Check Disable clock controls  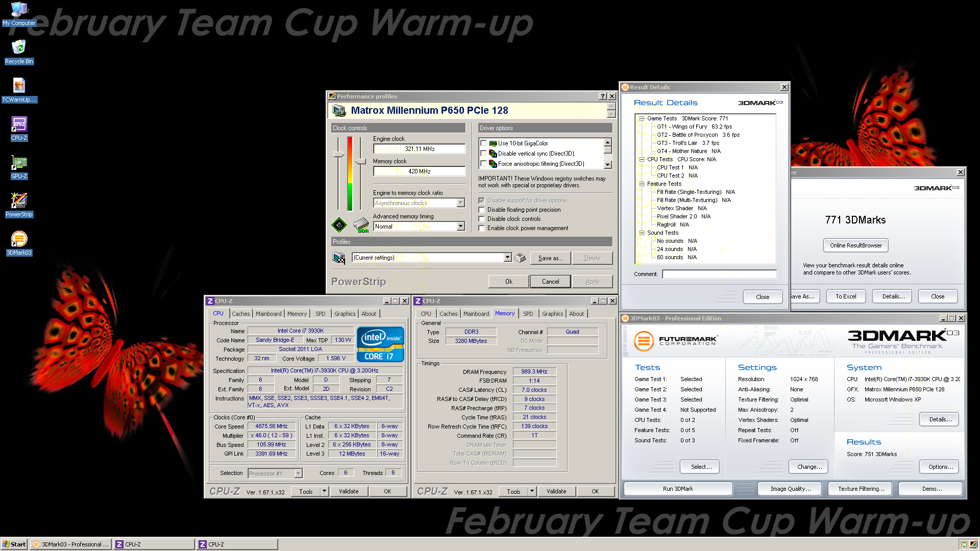pyautogui.click(x=481, y=219)
